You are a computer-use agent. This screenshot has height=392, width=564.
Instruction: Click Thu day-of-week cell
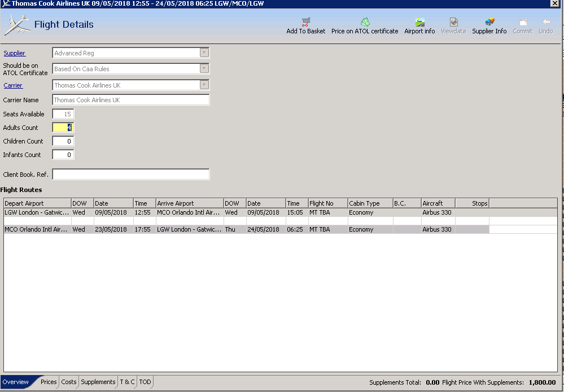pyautogui.click(x=234, y=229)
